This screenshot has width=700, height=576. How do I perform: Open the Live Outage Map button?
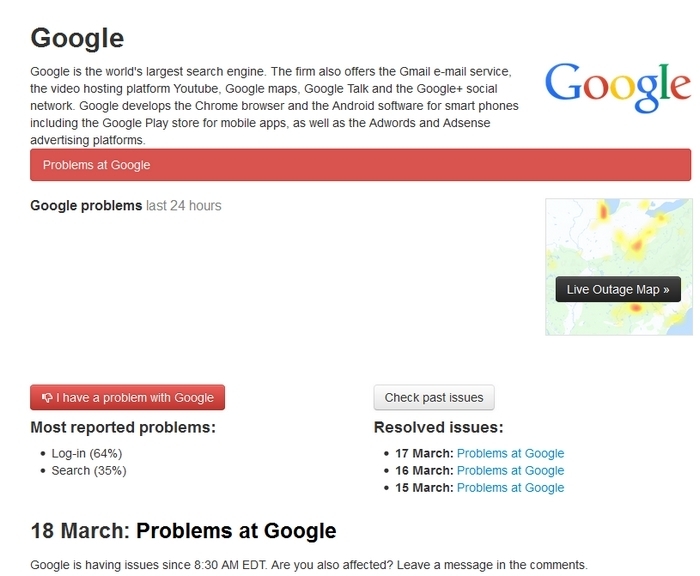click(618, 289)
